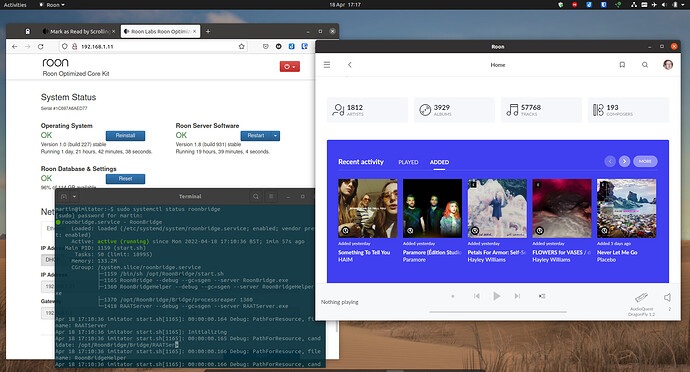Close the Mark as Read tab
The image size is (690, 372).
tap(113, 31)
